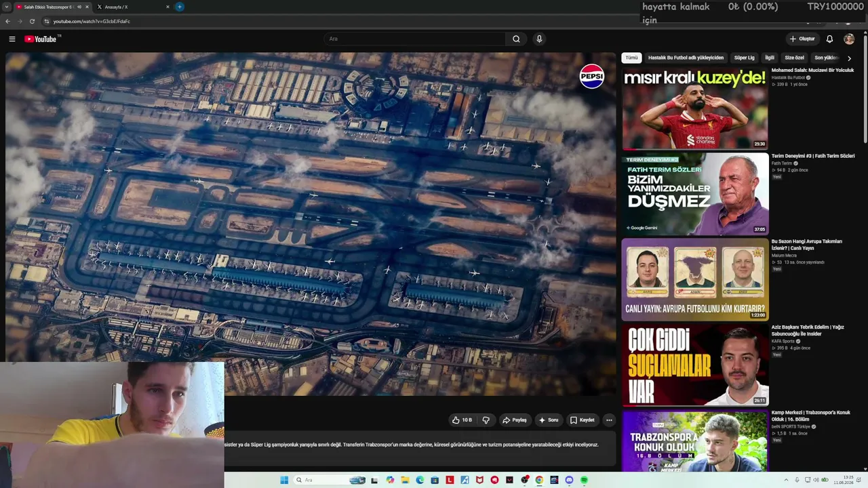Open the Copilot taskbar icon

tap(390, 480)
